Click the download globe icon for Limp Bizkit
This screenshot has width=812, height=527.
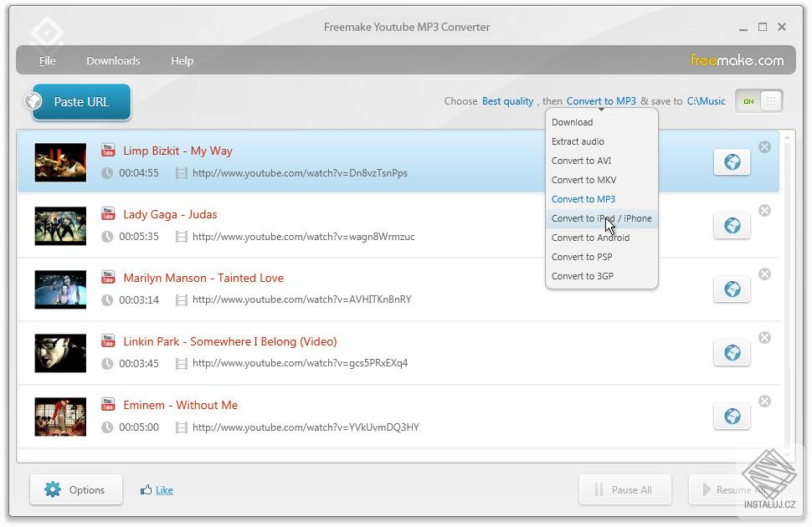click(x=732, y=161)
